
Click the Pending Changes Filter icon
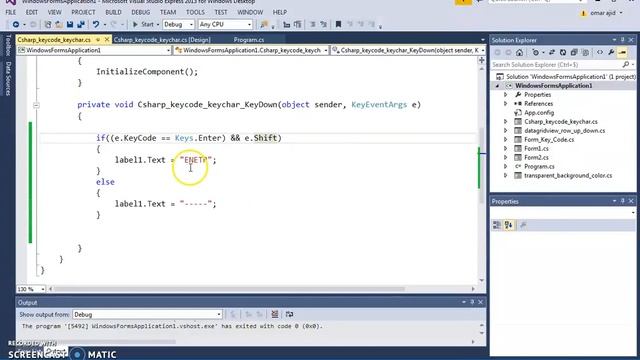[537, 52]
